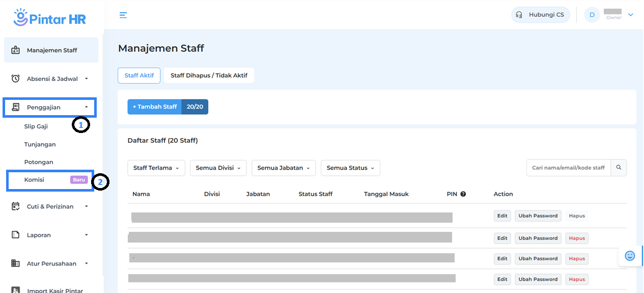The width and height of the screenshot is (644, 293).
Task: Click the user avatar D icon
Action: [592, 15]
